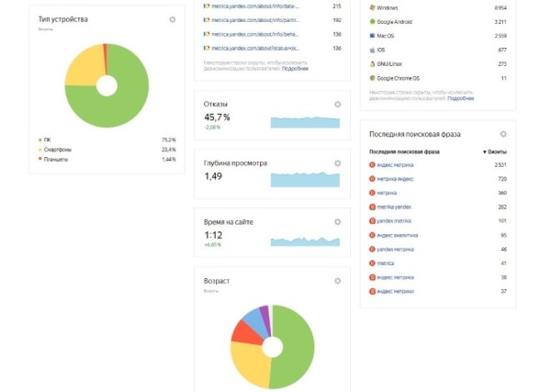The image size is (551, 392).
Task: Open settings gear of Тип устройства widget
Action: [x=172, y=19]
